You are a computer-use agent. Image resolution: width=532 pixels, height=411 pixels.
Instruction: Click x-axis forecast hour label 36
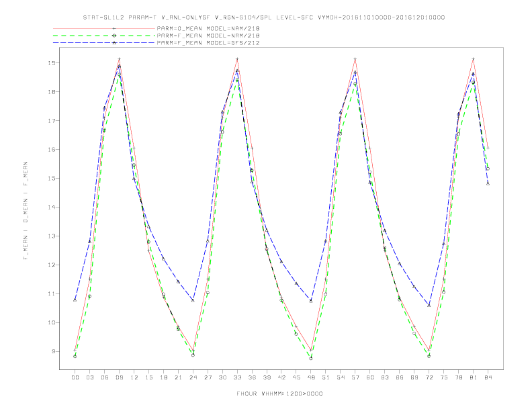pos(252,377)
